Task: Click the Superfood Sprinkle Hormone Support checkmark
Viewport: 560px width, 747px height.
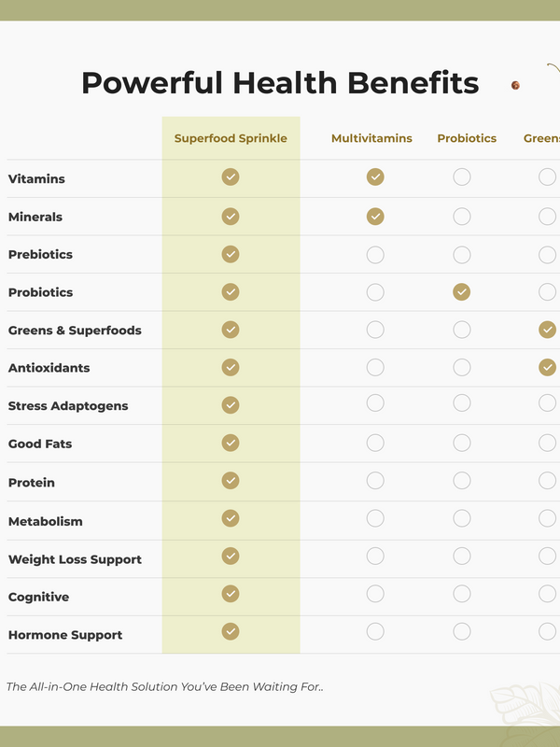Action: (x=231, y=631)
